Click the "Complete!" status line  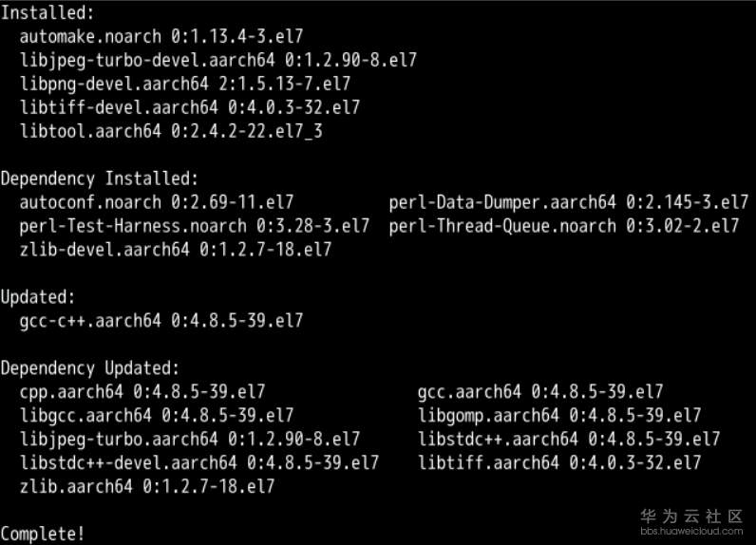tap(42, 533)
